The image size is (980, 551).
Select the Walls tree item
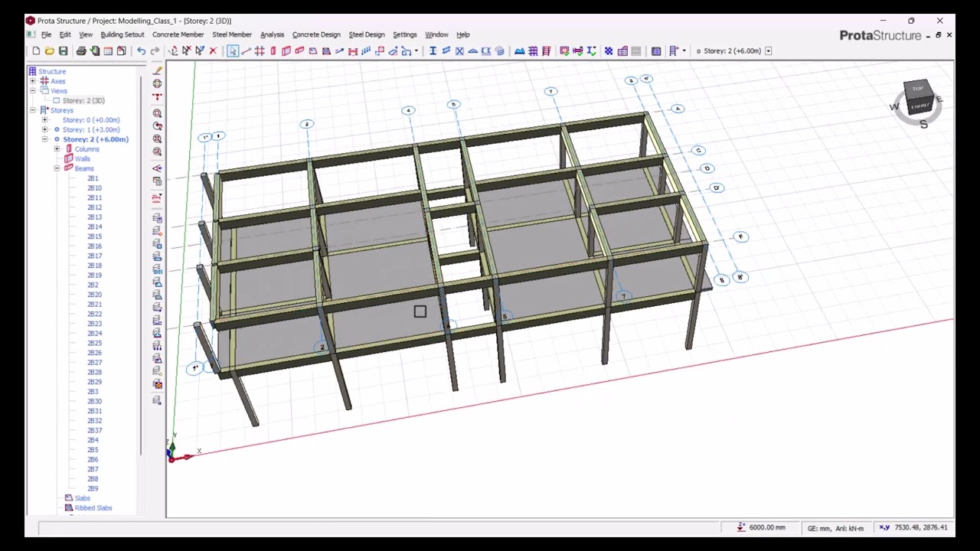click(x=83, y=158)
